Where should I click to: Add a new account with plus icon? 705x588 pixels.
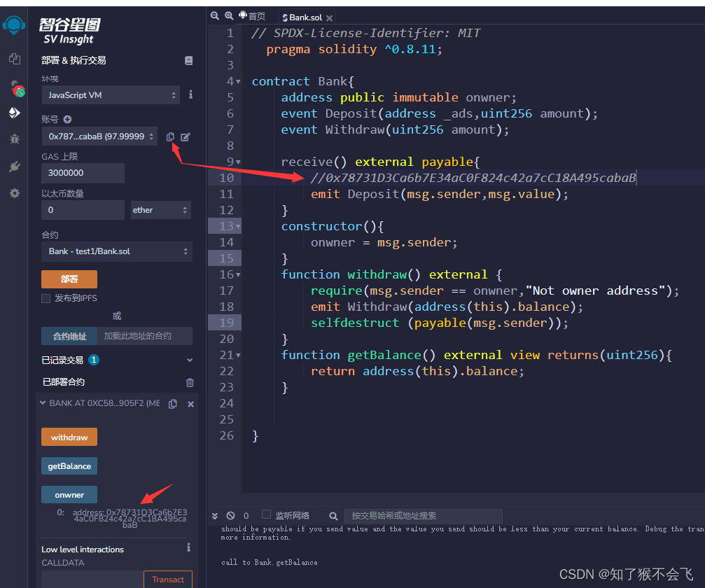click(67, 119)
